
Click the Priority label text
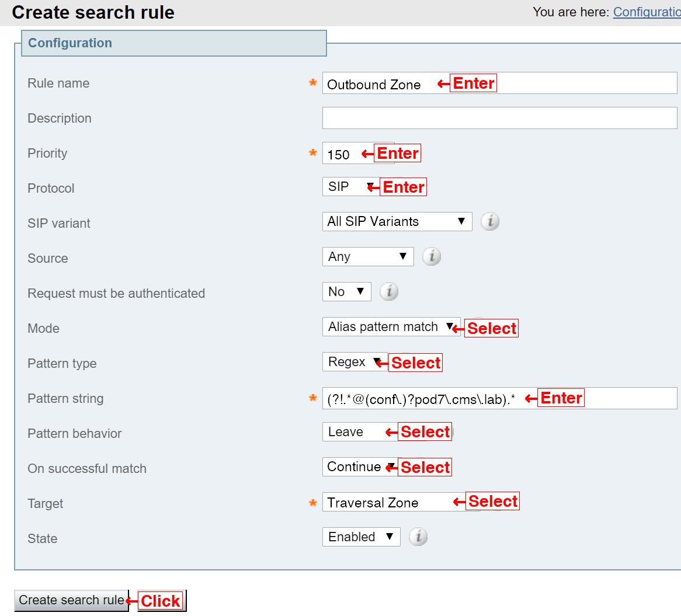pyautogui.click(x=47, y=153)
